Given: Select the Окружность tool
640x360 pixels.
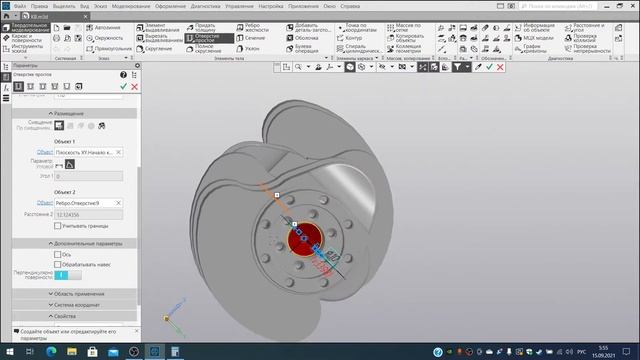Looking at the screenshot, I should [104, 38].
